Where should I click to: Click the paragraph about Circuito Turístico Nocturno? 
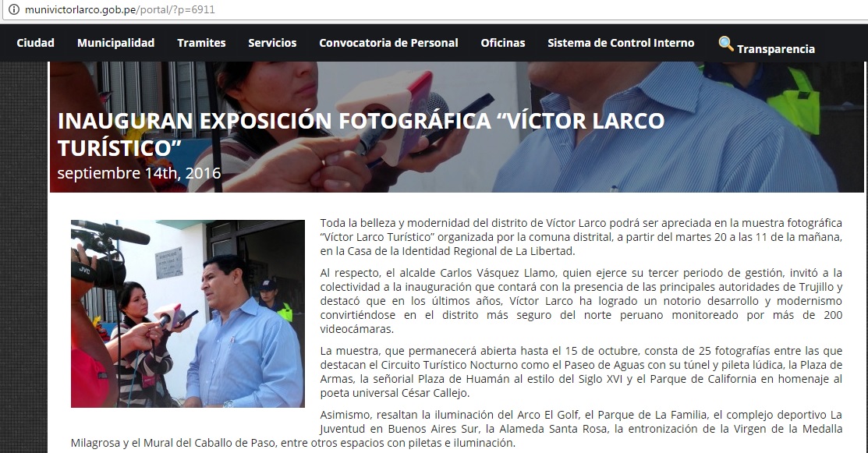581,372
